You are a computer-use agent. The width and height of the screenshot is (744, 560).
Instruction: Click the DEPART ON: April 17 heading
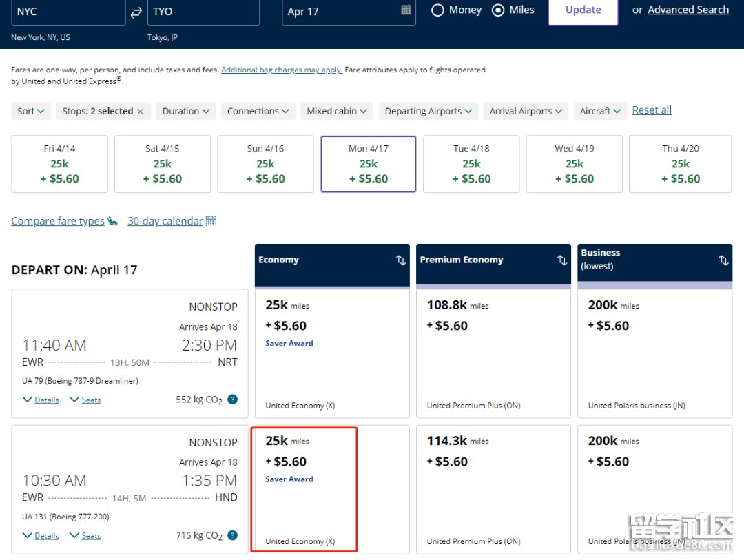click(x=74, y=270)
